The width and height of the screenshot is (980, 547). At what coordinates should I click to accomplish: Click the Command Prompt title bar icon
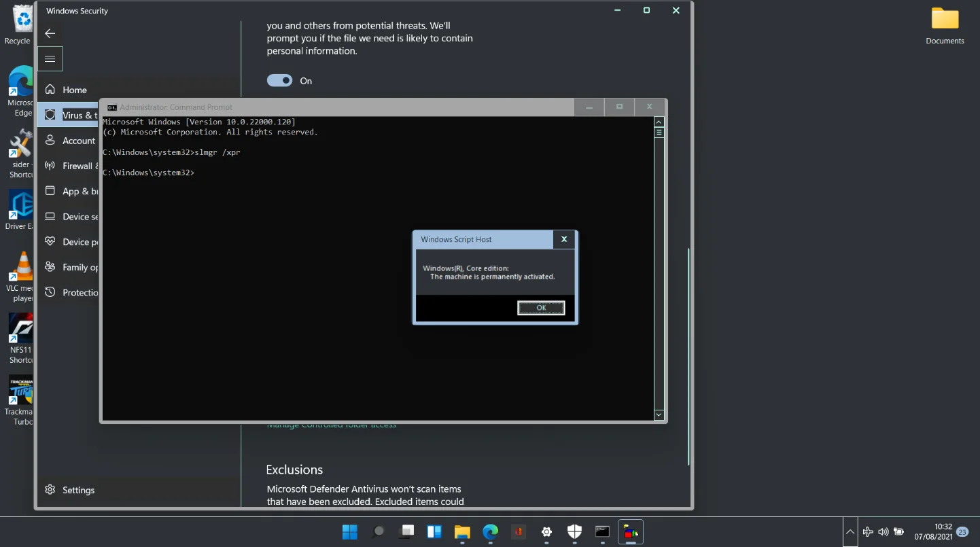coord(112,107)
